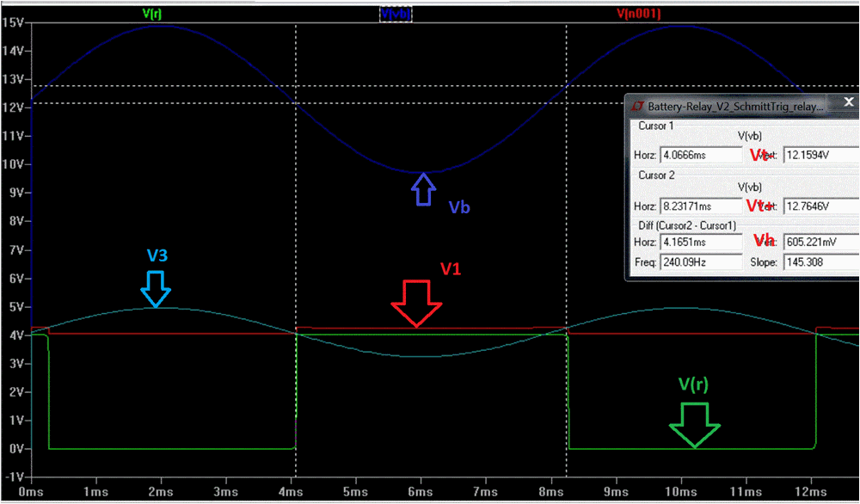This screenshot has width=860, height=504.
Task: Click the Cursor 2 Horz field showing 8.23171ms
Action: pyautogui.click(x=700, y=206)
